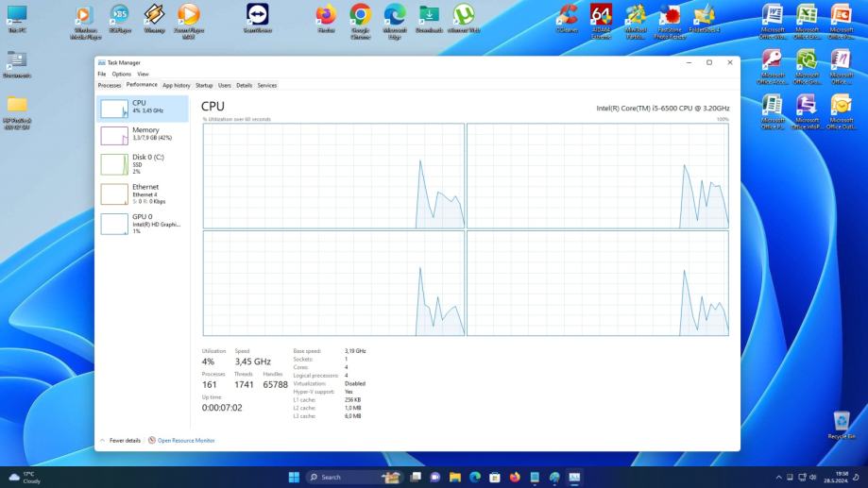Open Microsoft Office InfoPath shortcut
Viewport: 868px width, 488px height.
tap(807, 112)
